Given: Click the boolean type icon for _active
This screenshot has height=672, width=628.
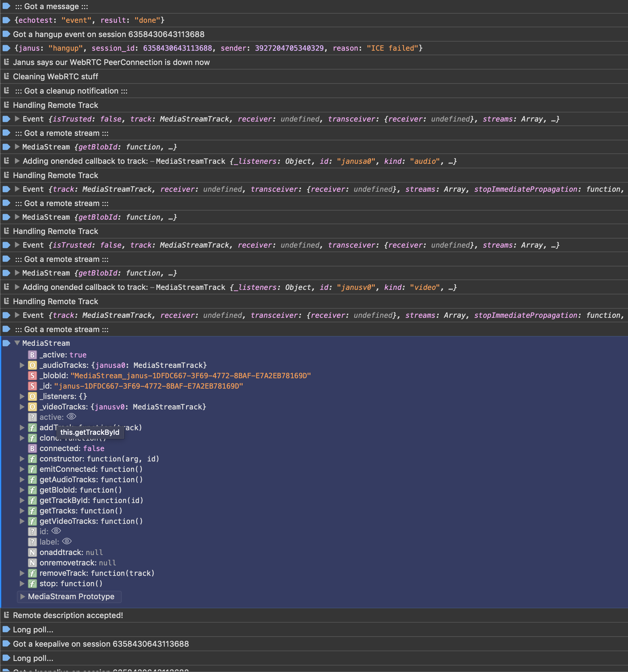Looking at the screenshot, I should click(32, 355).
